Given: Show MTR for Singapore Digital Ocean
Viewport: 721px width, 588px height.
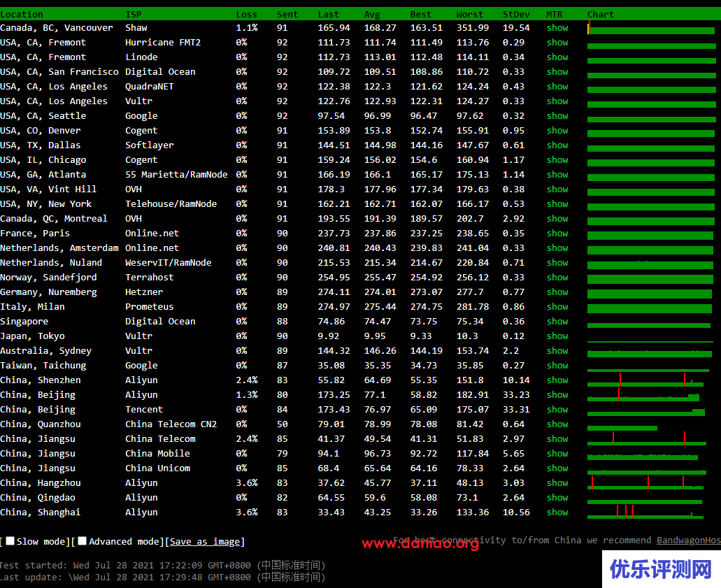Looking at the screenshot, I should [x=557, y=322].
